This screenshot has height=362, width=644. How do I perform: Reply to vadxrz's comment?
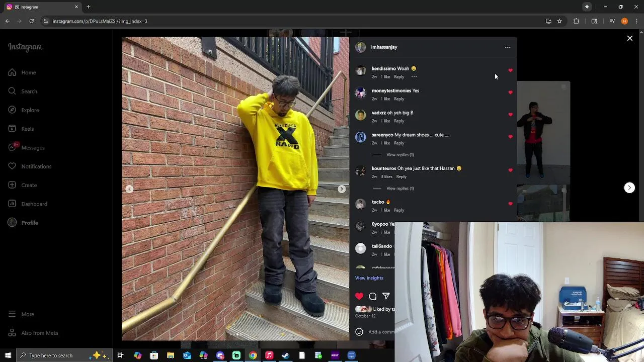click(399, 121)
